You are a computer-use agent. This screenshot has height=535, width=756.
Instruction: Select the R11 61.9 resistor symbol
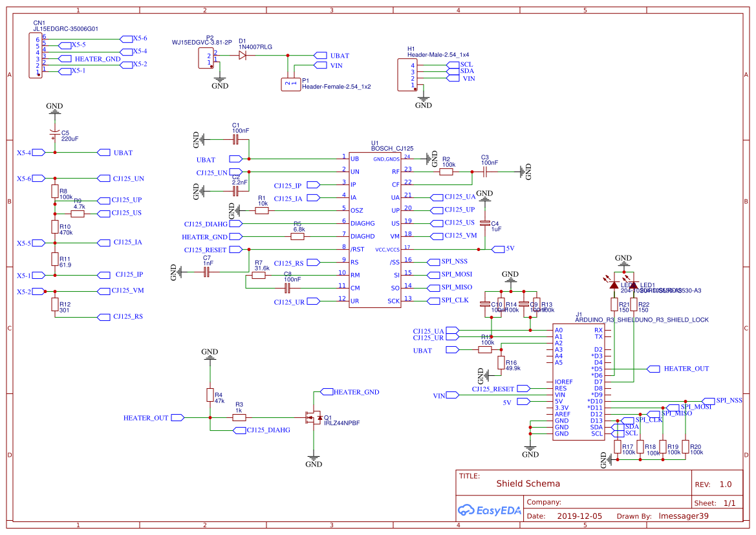click(x=55, y=259)
